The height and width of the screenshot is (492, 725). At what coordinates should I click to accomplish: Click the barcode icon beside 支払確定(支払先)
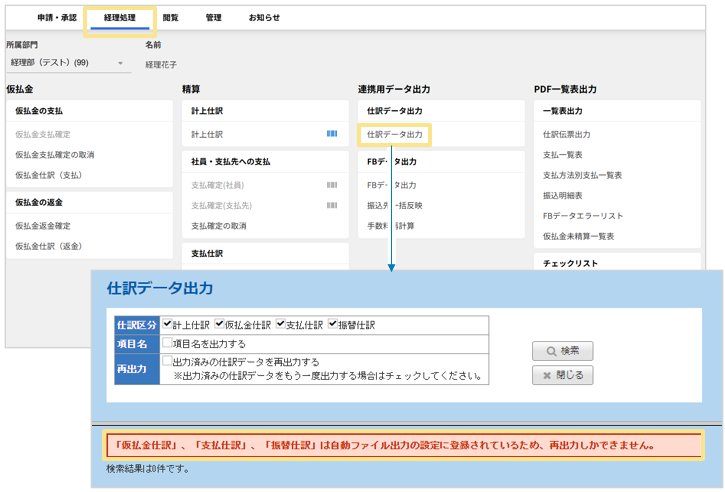(332, 205)
